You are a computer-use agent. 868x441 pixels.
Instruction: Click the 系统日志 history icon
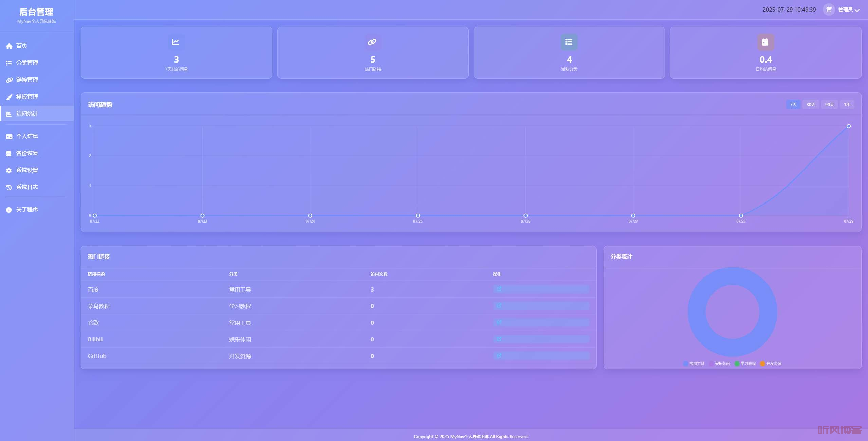(9, 188)
